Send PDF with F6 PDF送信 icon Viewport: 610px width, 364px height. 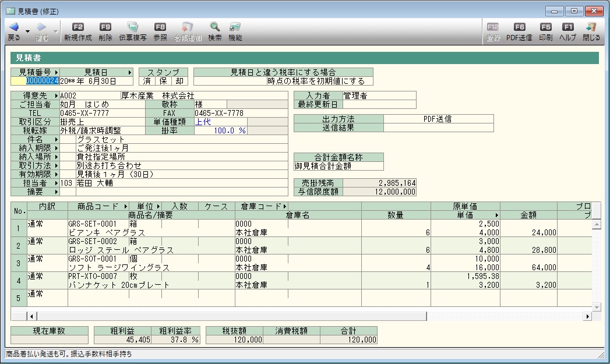[519, 27]
